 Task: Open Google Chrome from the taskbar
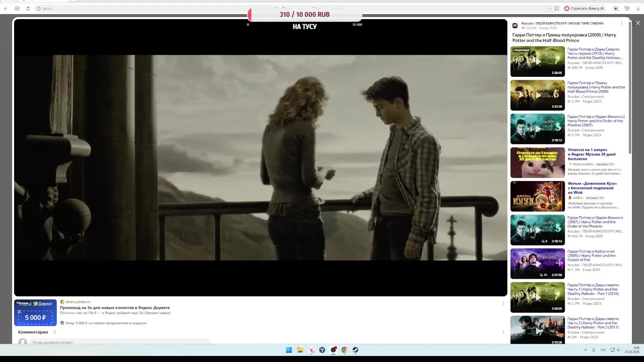344,350
